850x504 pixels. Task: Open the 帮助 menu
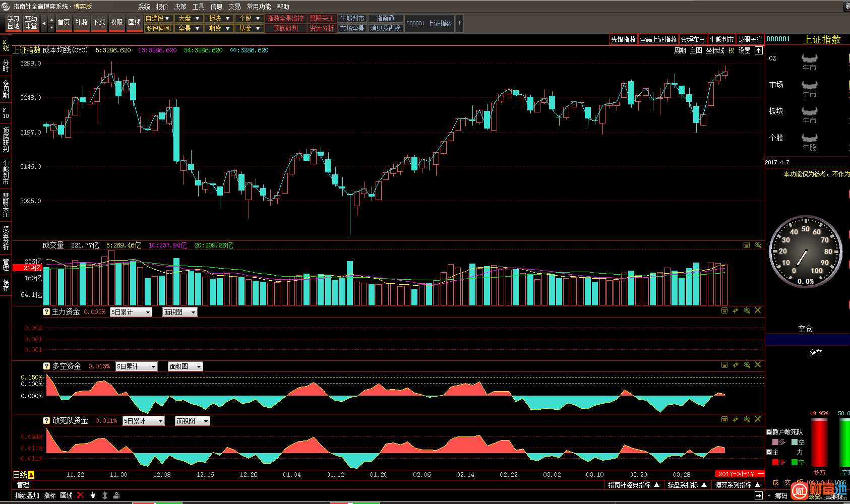(283, 7)
